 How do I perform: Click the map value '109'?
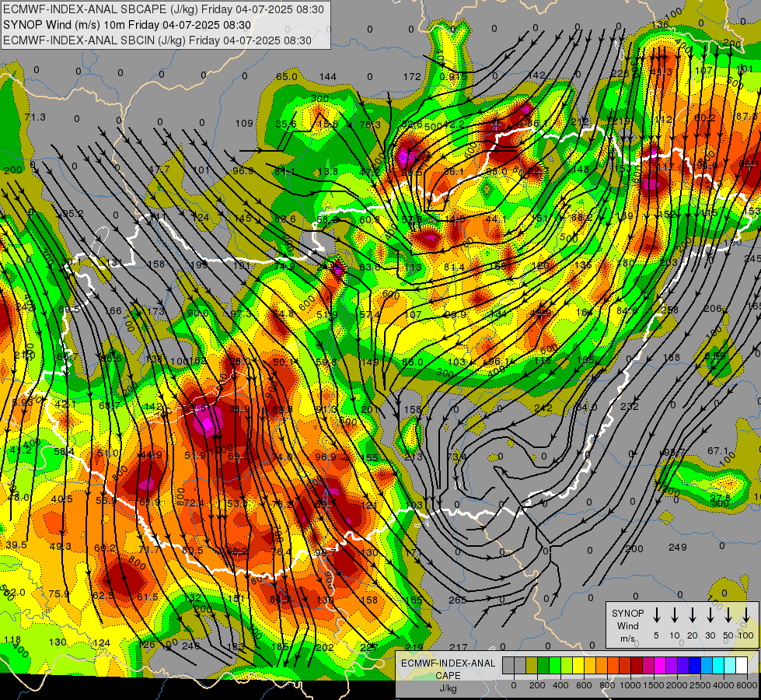pyautogui.click(x=244, y=124)
